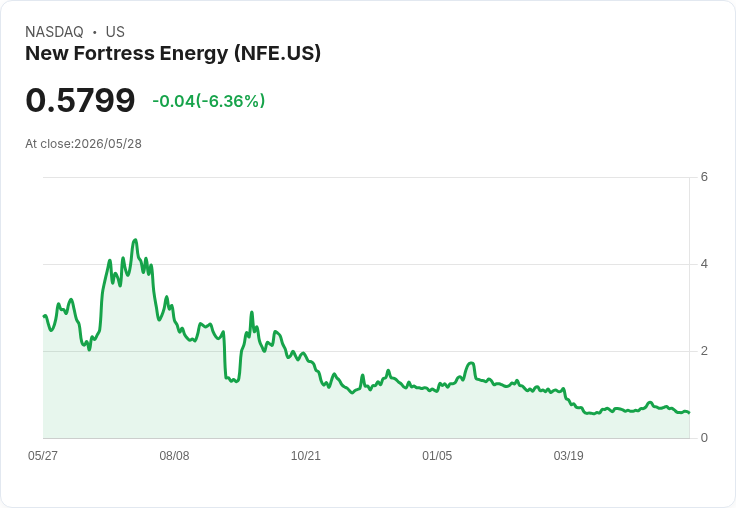Click the 01/05 x-axis date label
736x508 pixels.
(437, 456)
